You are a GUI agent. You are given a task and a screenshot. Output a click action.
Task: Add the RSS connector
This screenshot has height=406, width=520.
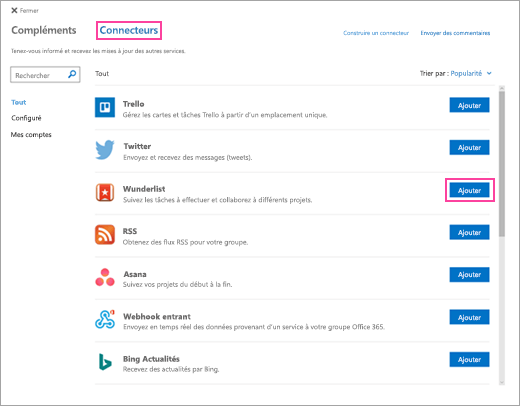[x=469, y=232]
